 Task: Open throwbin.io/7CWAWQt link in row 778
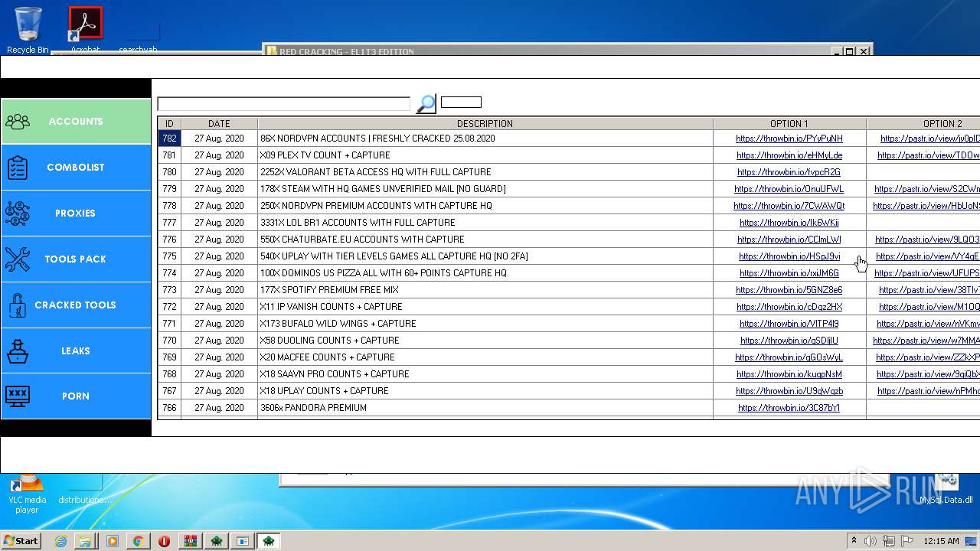[789, 206]
